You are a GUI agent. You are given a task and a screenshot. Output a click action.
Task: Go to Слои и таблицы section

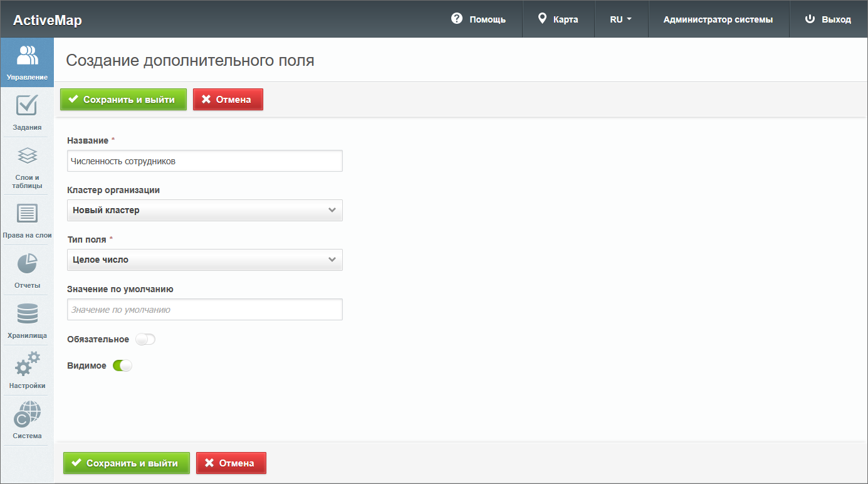pyautogui.click(x=27, y=156)
